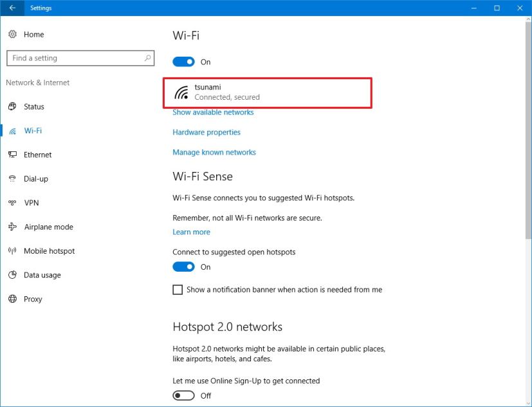The image size is (532, 407).
Task: Click the VPN icon in sidebar
Action: [x=13, y=203]
